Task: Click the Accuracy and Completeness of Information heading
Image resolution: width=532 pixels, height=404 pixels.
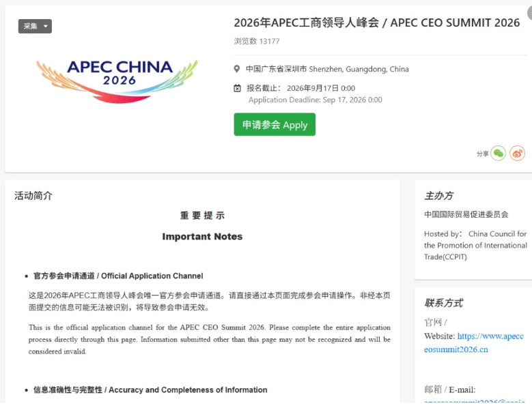Action: [x=150, y=390]
